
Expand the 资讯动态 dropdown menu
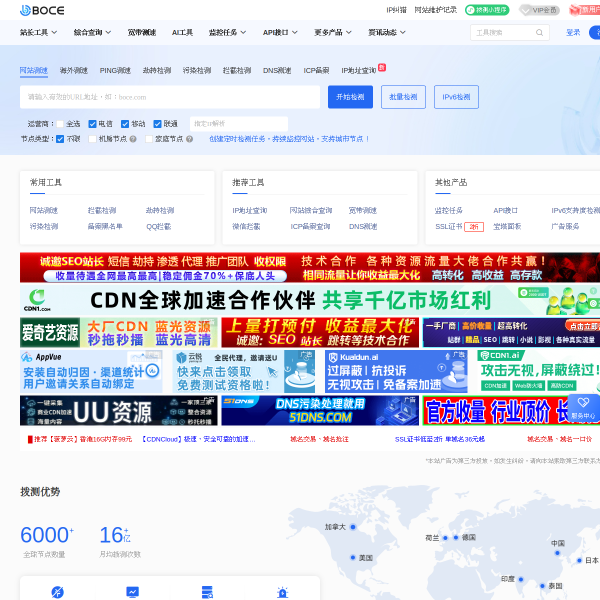[387, 33]
